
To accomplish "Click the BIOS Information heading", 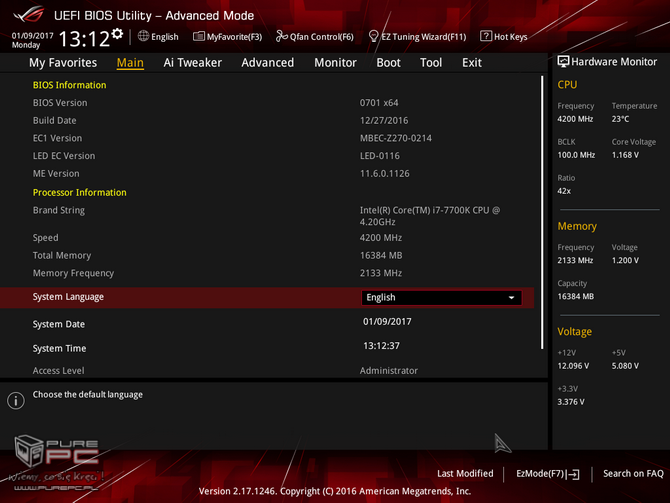I will (x=70, y=85).
